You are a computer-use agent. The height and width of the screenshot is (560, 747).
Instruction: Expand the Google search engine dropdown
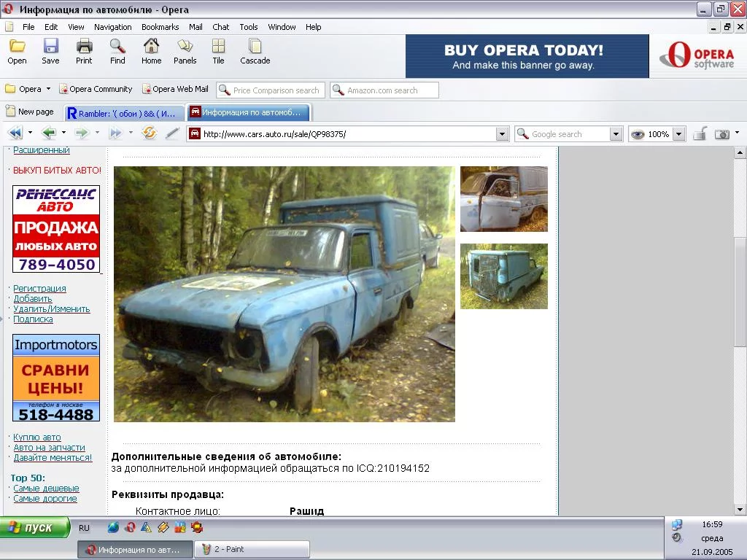(616, 134)
